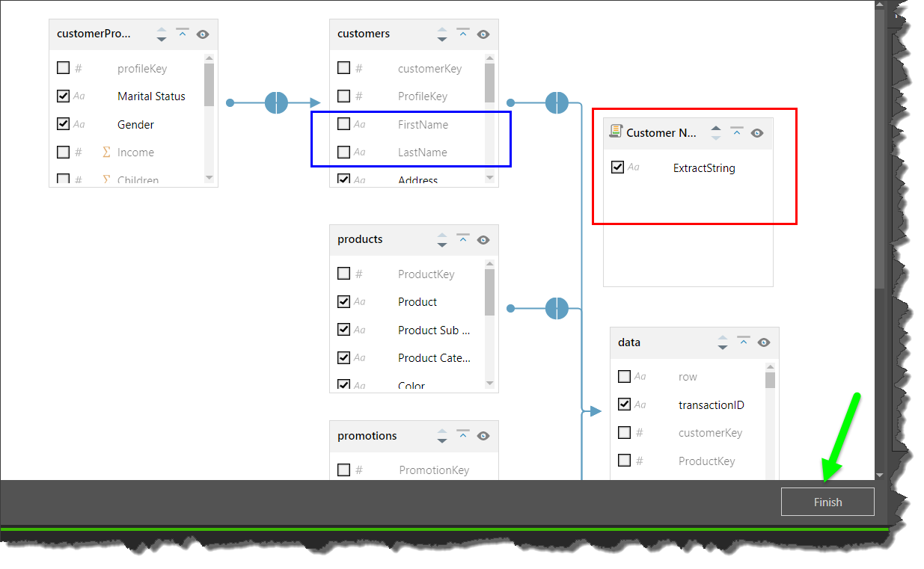Click scrollbar thumb in products table
Viewport: 924px width, 569px height.
[489, 292]
